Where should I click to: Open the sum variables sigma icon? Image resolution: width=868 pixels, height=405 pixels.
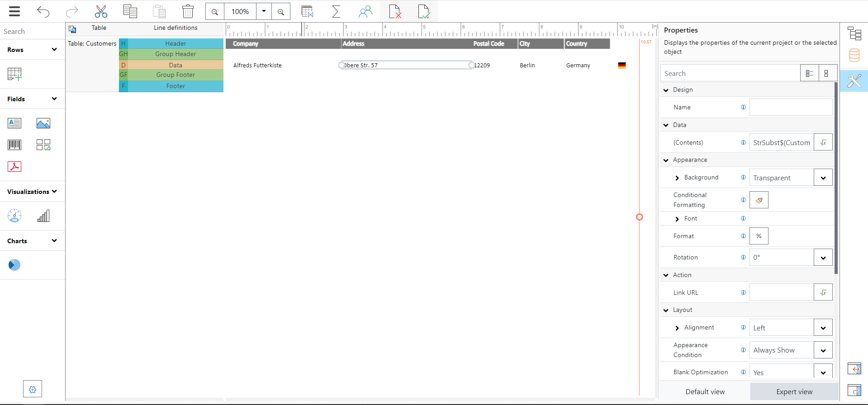336,11
